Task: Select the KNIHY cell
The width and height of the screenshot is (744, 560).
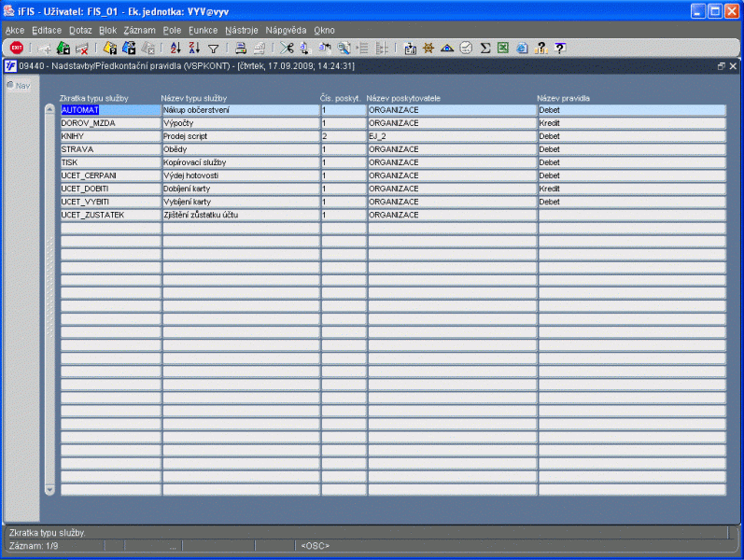Action: (110, 136)
